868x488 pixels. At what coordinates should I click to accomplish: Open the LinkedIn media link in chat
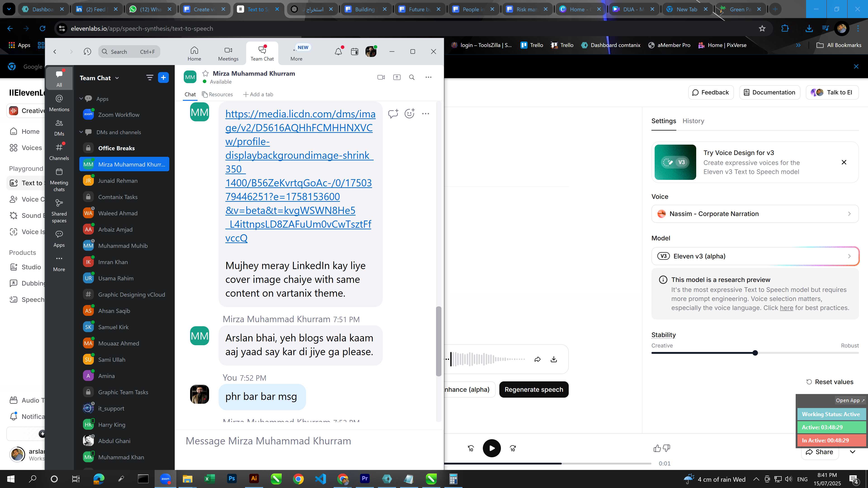300,176
